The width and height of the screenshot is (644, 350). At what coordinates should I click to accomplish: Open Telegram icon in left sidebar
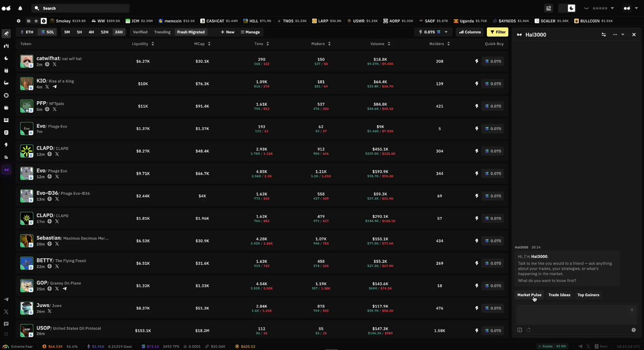6,300
